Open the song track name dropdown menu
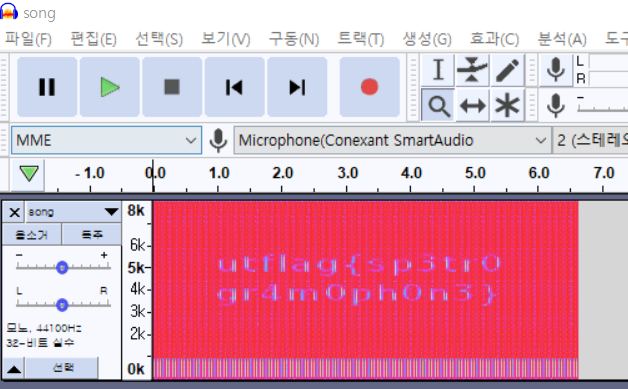This screenshot has height=389, width=628. pos(73,212)
